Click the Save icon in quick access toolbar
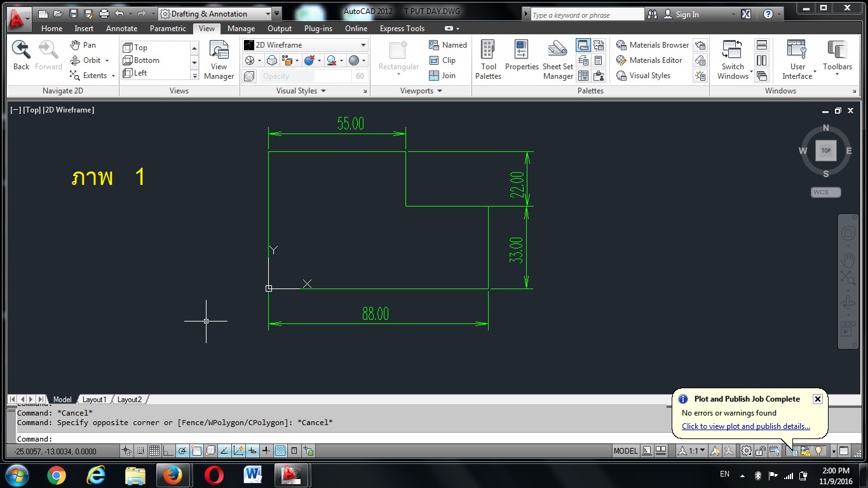 tap(73, 13)
